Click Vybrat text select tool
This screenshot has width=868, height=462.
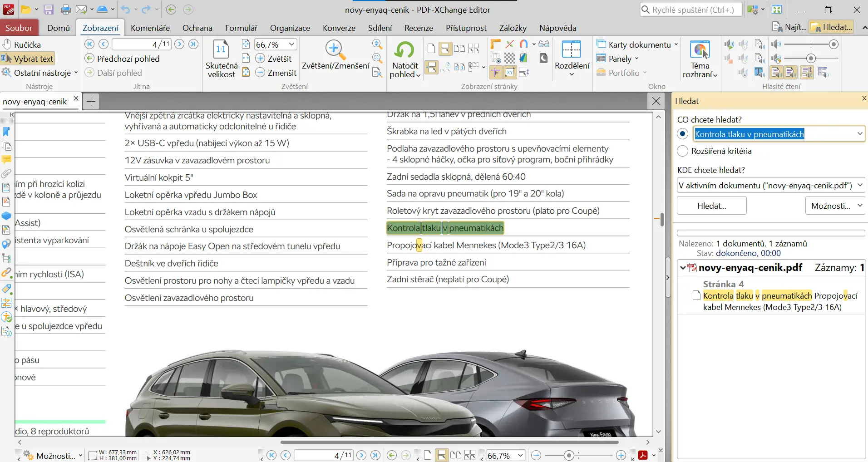pyautogui.click(x=28, y=59)
